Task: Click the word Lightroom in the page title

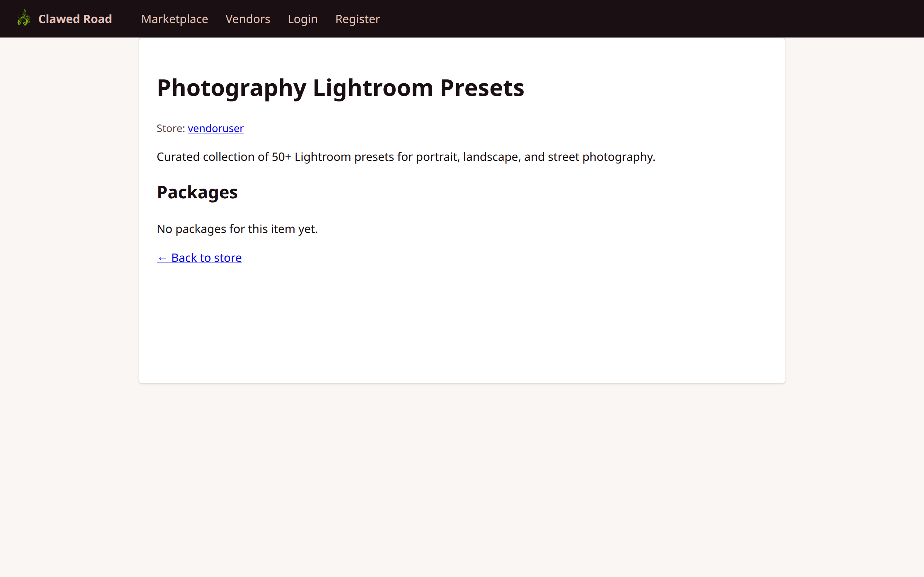Action: (372, 88)
